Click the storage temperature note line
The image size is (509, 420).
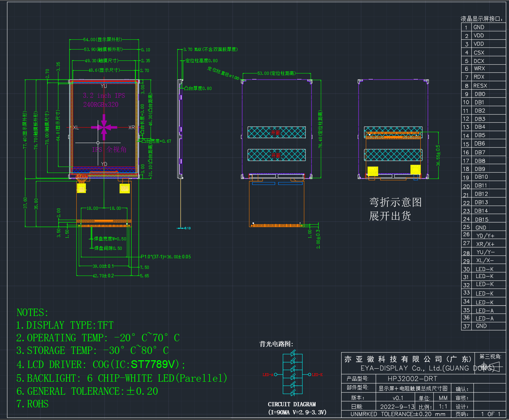tap(93, 350)
